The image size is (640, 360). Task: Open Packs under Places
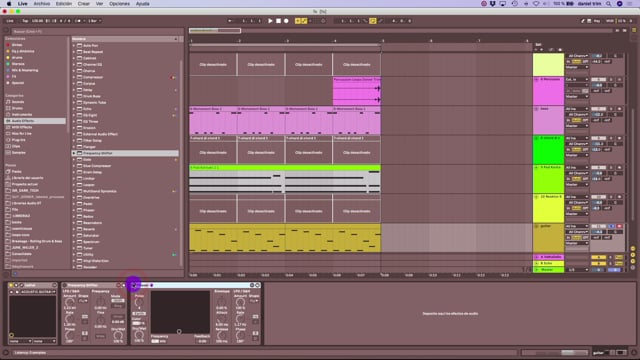coord(35,171)
